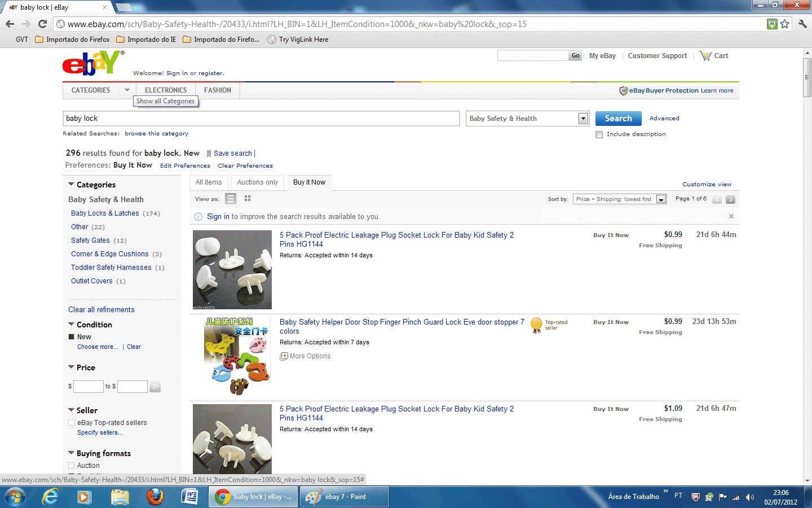Bookmark this page with star icon
Viewport: 812px width, 508px height.
click(x=784, y=24)
